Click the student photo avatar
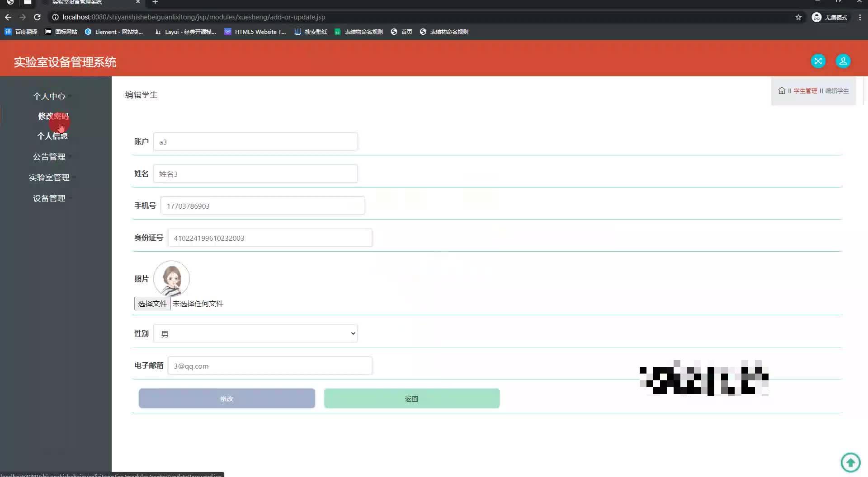The width and height of the screenshot is (868, 477). (171, 278)
